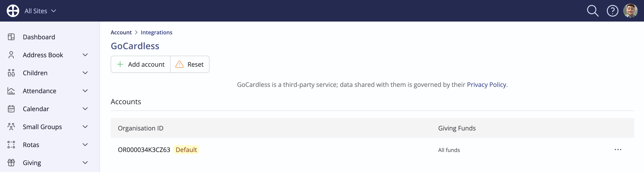Open the user profile avatar

(630, 11)
